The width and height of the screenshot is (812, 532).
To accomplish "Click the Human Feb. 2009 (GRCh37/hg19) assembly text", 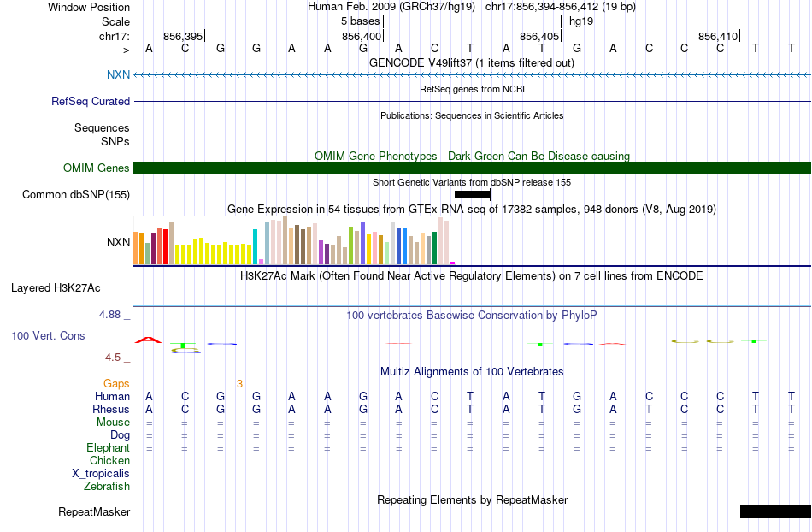I will [x=391, y=7].
